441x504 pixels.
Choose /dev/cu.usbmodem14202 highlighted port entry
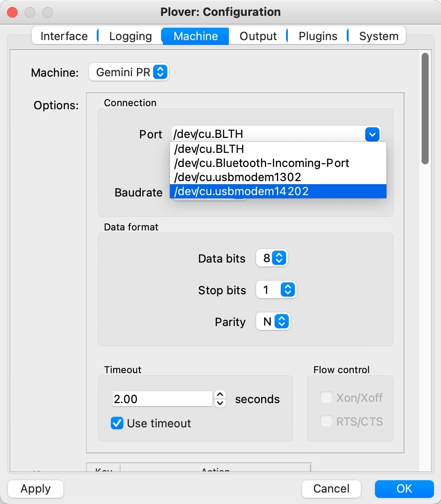[278, 191]
